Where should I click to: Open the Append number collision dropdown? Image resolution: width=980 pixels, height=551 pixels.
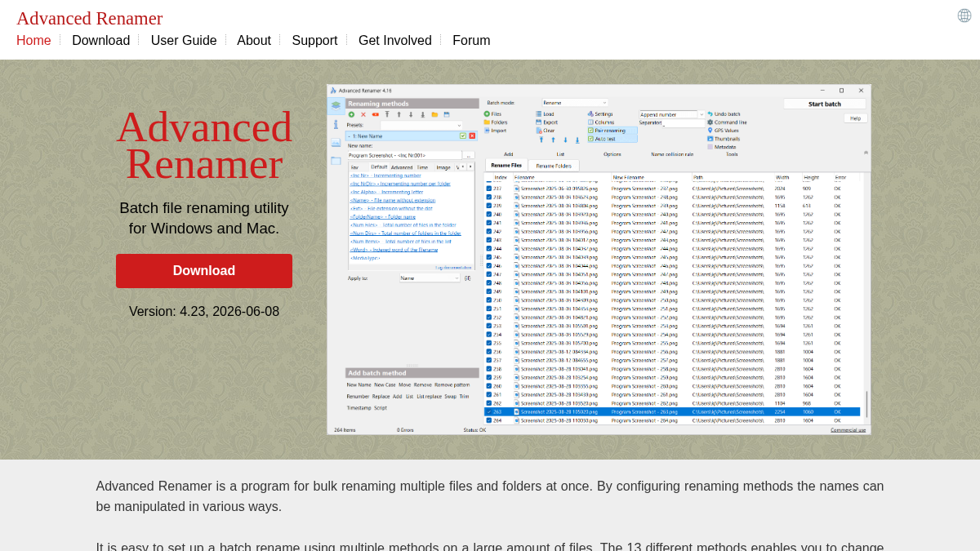click(671, 114)
